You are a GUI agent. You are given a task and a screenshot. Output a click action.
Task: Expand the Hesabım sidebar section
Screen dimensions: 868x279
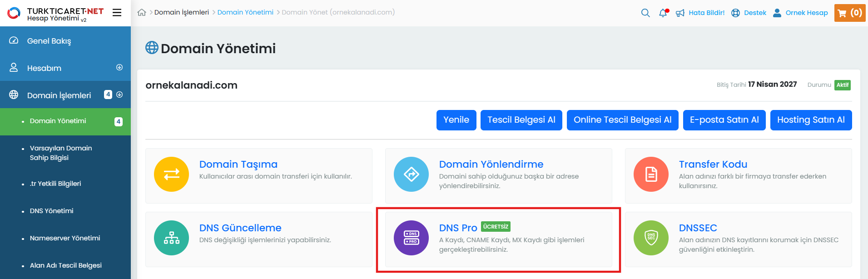point(119,67)
